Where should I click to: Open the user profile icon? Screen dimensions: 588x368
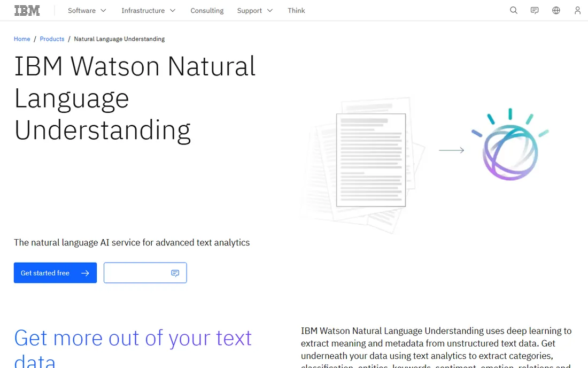click(577, 11)
